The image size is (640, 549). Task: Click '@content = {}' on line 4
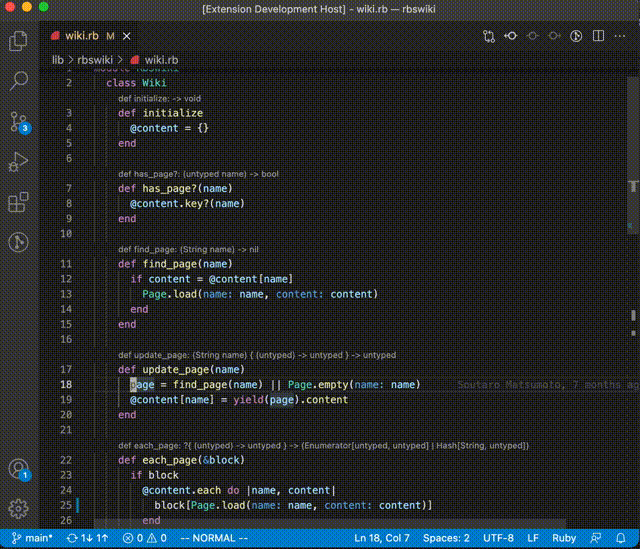pyautogui.click(x=169, y=128)
